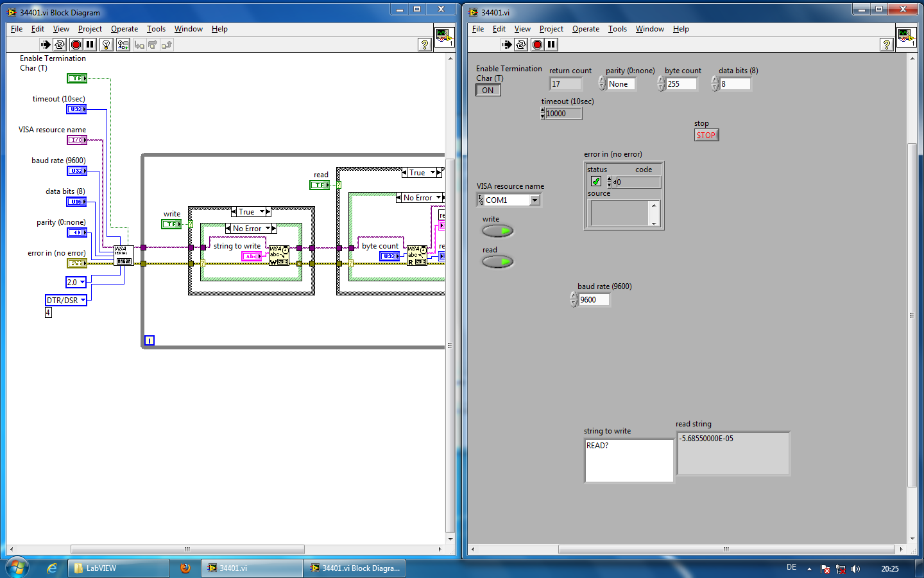Click the data bits value field
The image size is (924, 578).
pyautogui.click(x=735, y=84)
